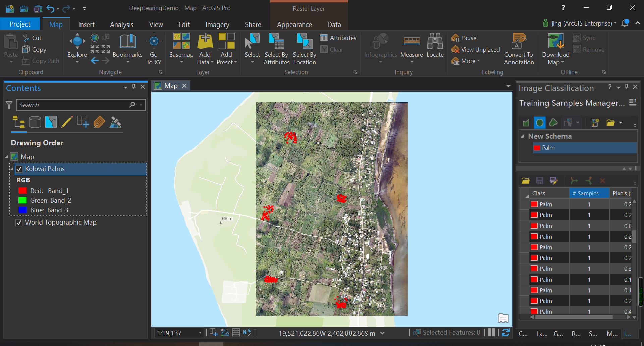Open the map views list dropdown

pyautogui.click(x=508, y=86)
